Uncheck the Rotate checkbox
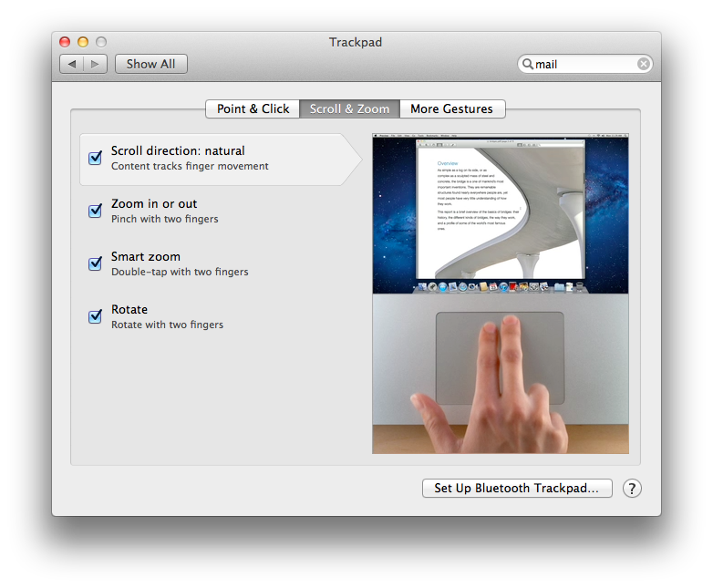The image size is (713, 588). [x=95, y=316]
